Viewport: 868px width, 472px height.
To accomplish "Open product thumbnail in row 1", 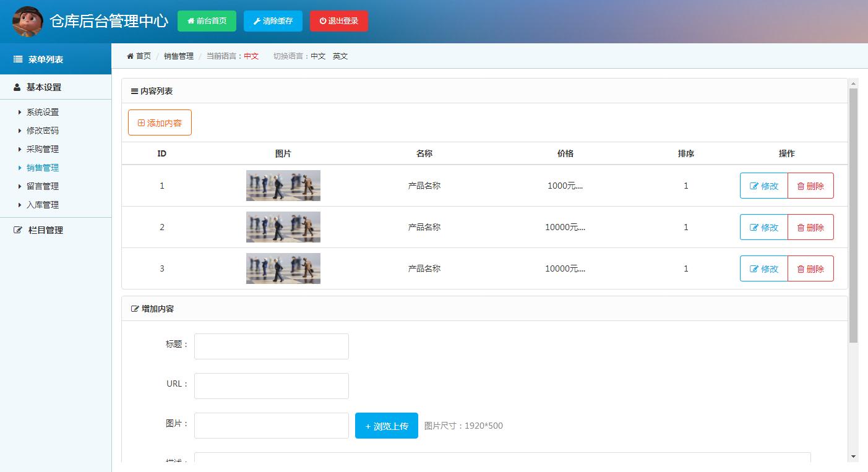I will tap(283, 186).
